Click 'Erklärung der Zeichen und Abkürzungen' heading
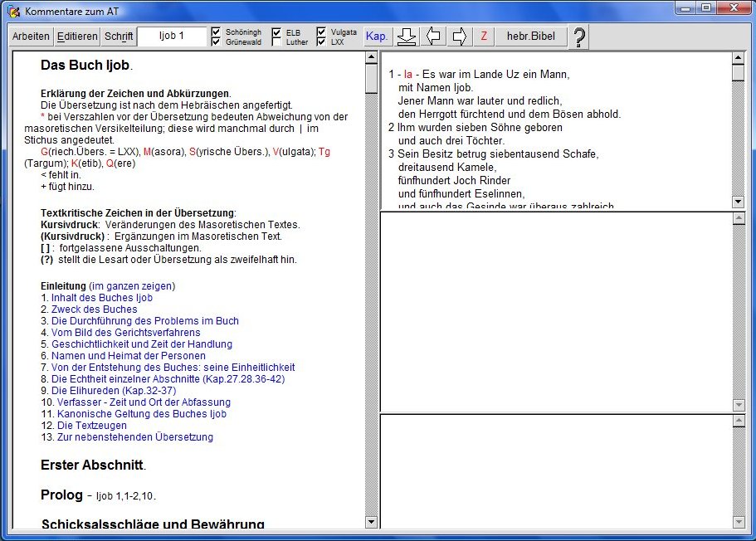The height and width of the screenshot is (541, 756). (x=135, y=94)
